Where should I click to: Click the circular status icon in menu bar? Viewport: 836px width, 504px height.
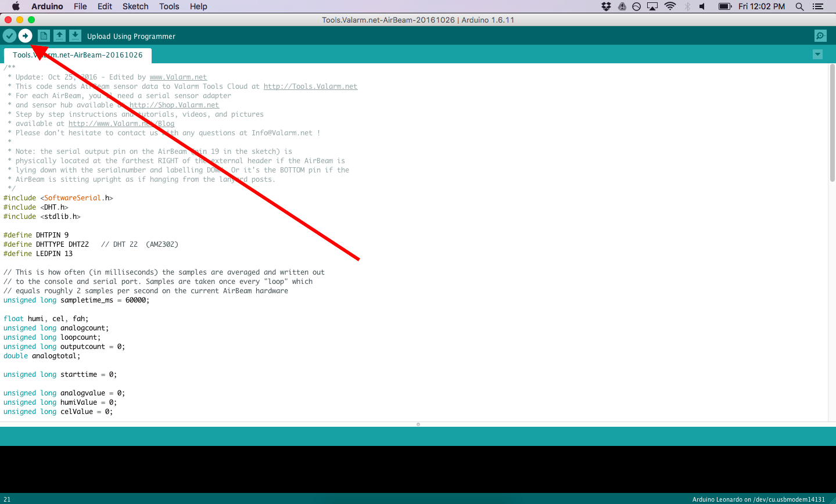(x=637, y=6)
